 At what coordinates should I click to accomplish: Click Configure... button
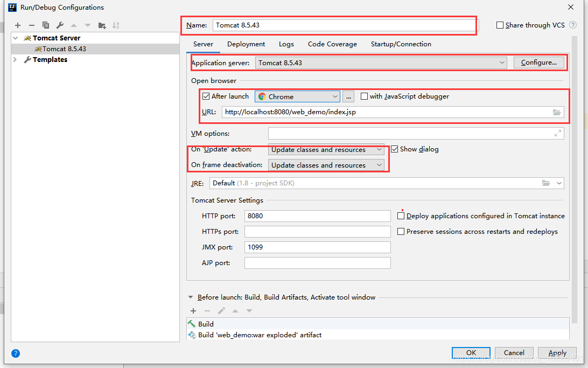point(538,63)
